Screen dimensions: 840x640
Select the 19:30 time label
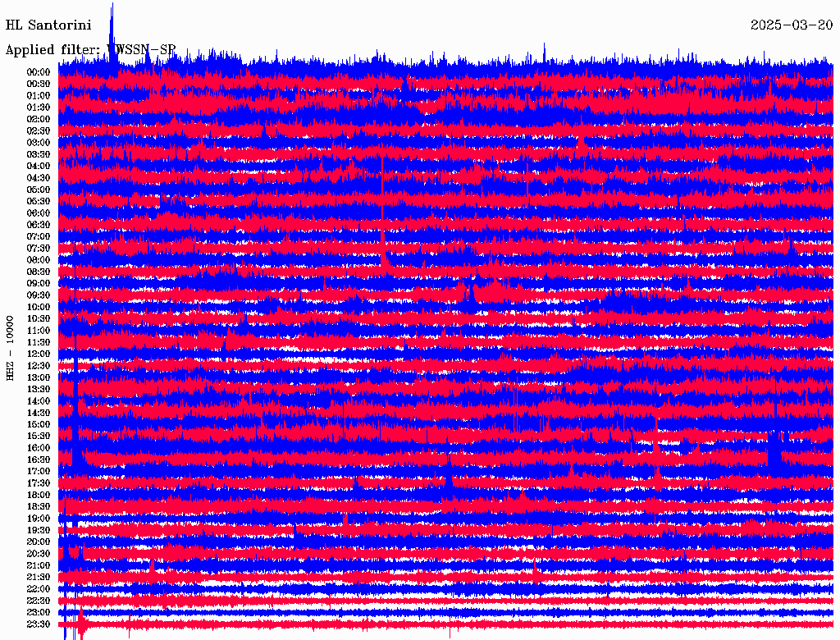tap(39, 531)
